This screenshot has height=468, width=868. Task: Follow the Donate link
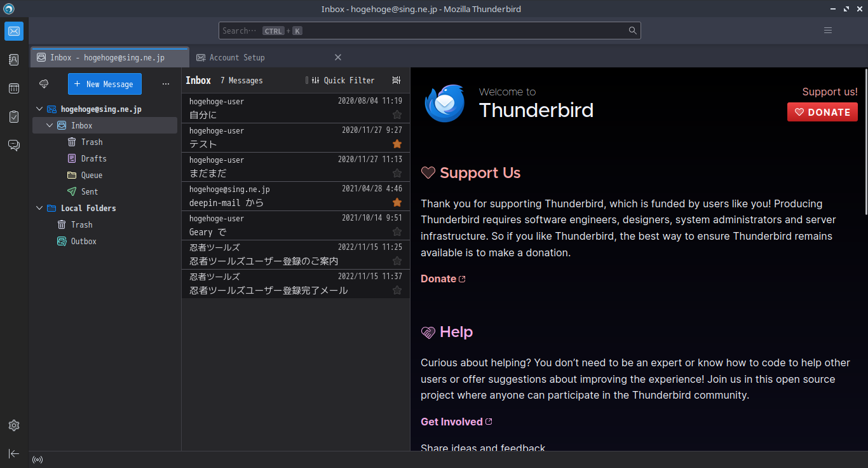click(443, 279)
